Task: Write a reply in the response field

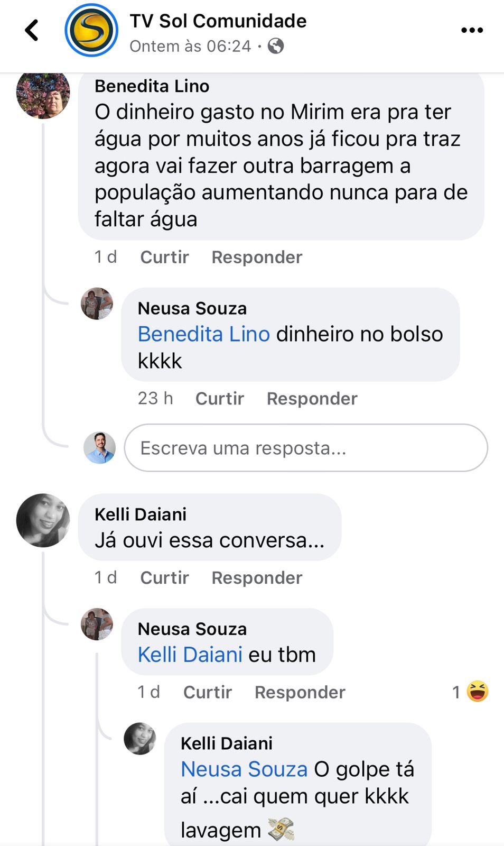Action: [x=305, y=448]
